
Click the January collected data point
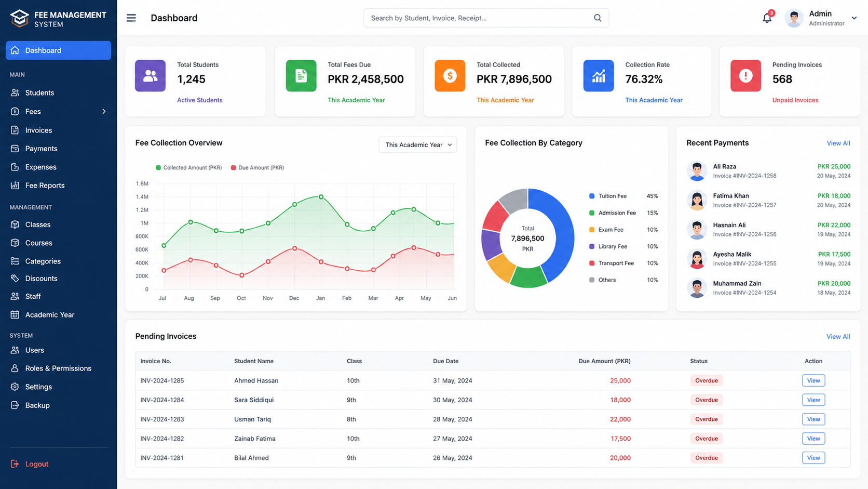pyautogui.click(x=321, y=197)
